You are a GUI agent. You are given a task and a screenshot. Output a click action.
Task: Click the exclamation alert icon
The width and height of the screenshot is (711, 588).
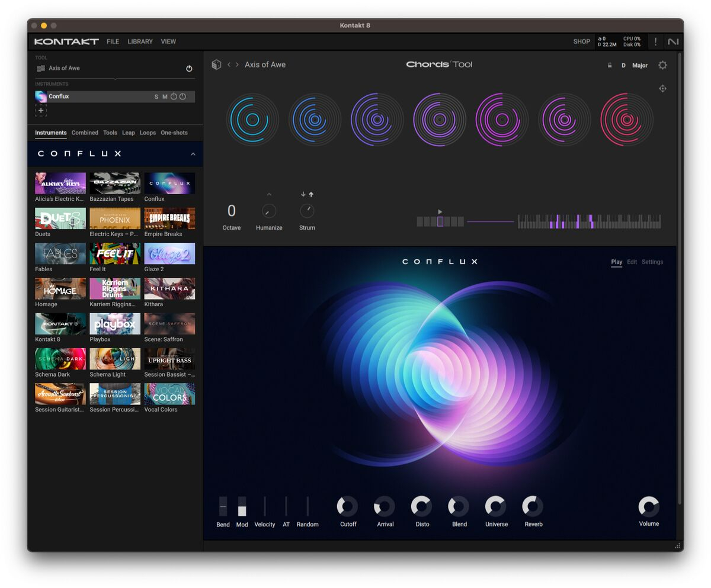655,41
